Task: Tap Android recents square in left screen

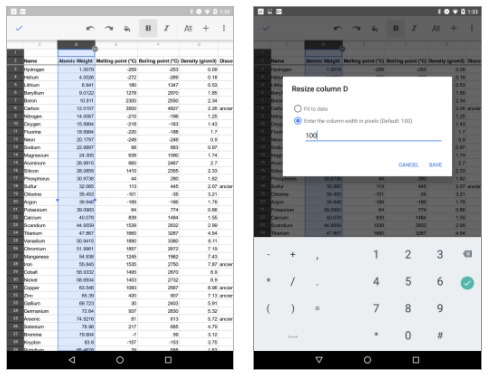Action: tap(168, 360)
